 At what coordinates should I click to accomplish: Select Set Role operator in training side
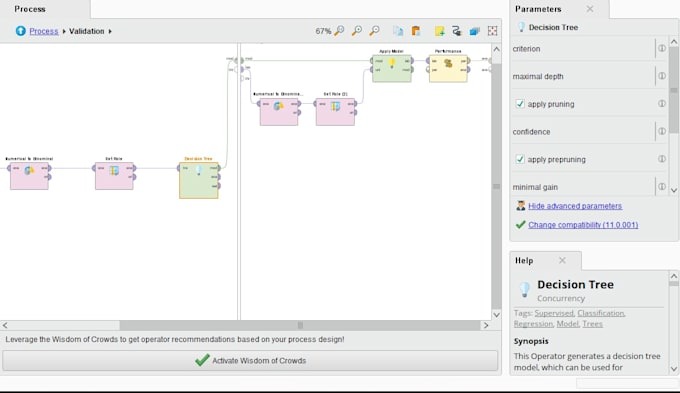114,176
